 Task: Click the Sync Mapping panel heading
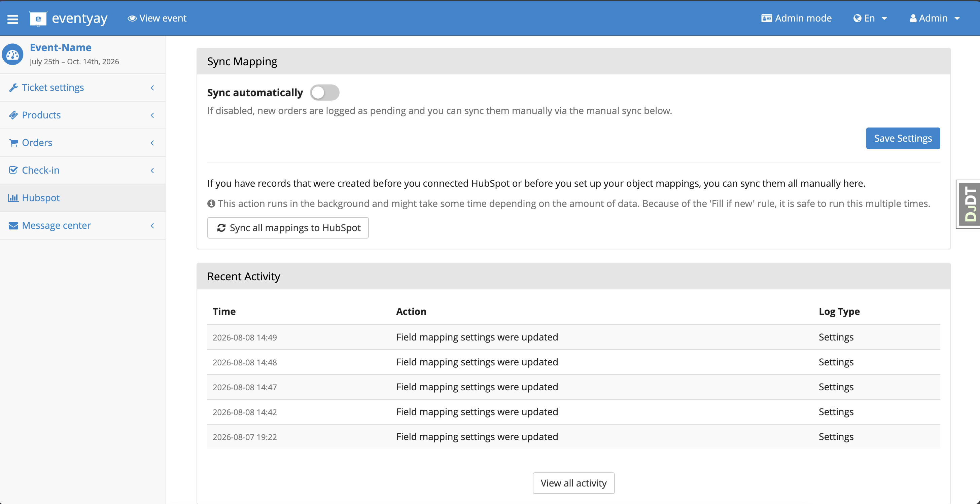pyautogui.click(x=242, y=61)
